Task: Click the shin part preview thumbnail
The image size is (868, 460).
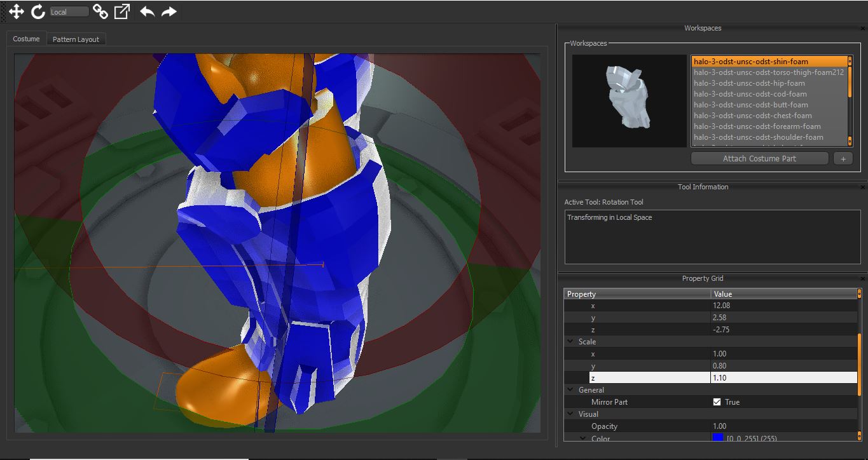Action: [x=629, y=100]
